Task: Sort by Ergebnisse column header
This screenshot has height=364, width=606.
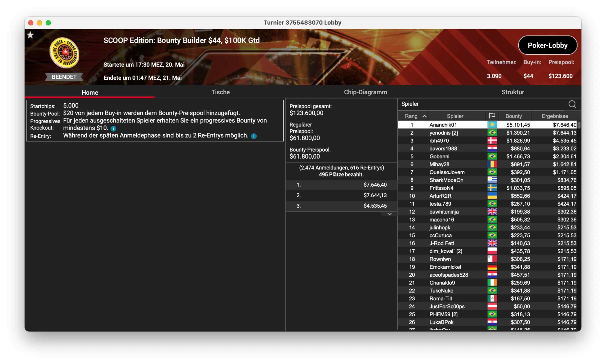Action: pyautogui.click(x=554, y=116)
